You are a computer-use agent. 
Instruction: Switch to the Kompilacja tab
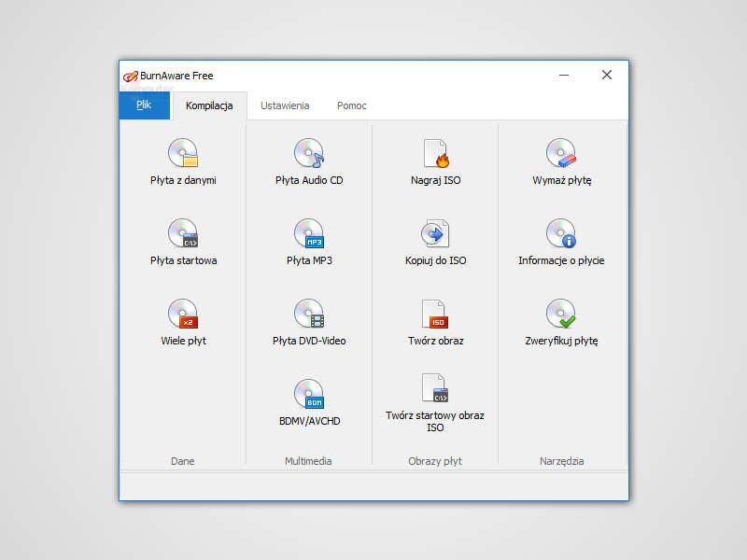point(209,105)
